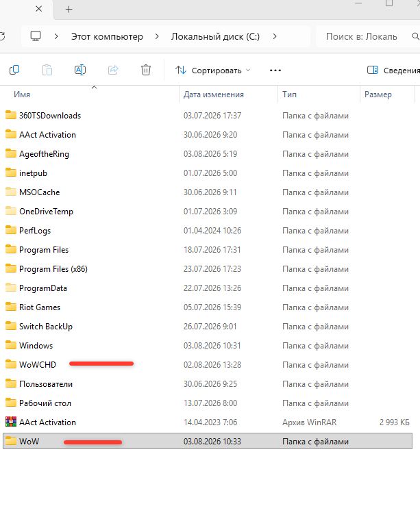Select the AAct Activation WinRAR archive
The height and width of the screenshot is (506, 420).
point(208,422)
